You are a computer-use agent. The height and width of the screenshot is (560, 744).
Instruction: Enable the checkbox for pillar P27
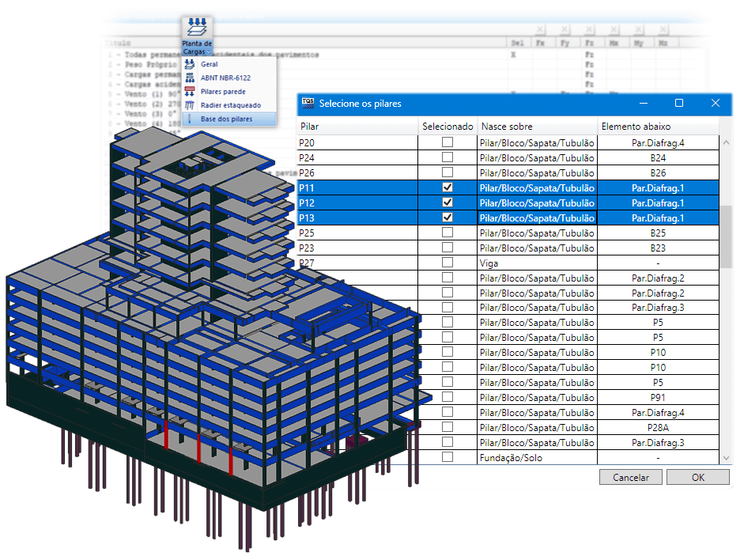coord(448,263)
